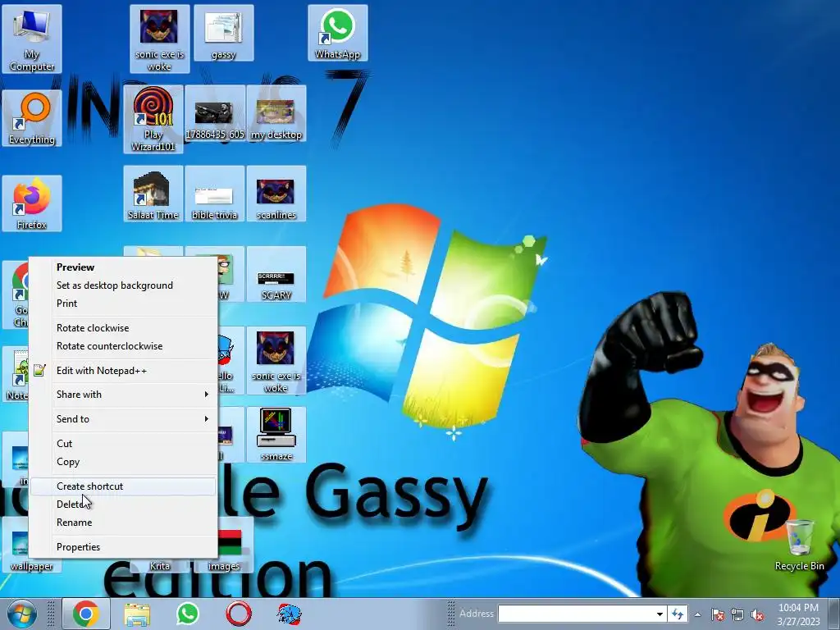
Task: Choose Properties in the context menu
Action: [x=123, y=547]
